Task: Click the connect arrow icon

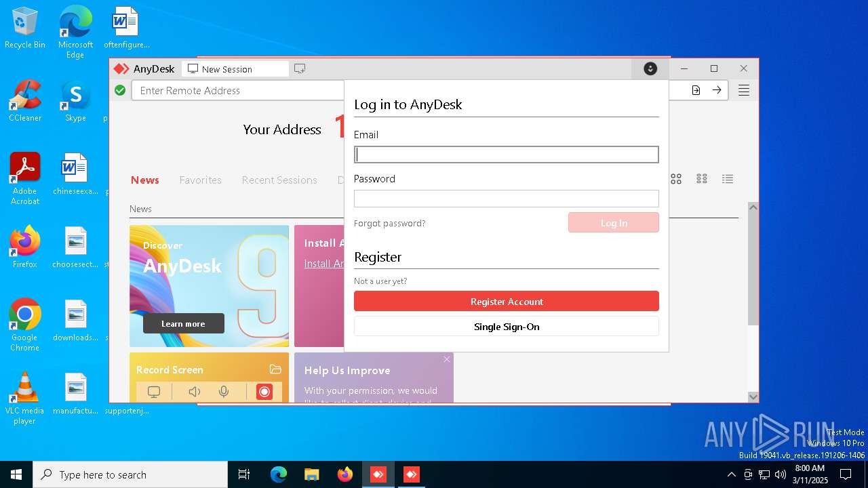Action: pyautogui.click(x=717, y=90)
